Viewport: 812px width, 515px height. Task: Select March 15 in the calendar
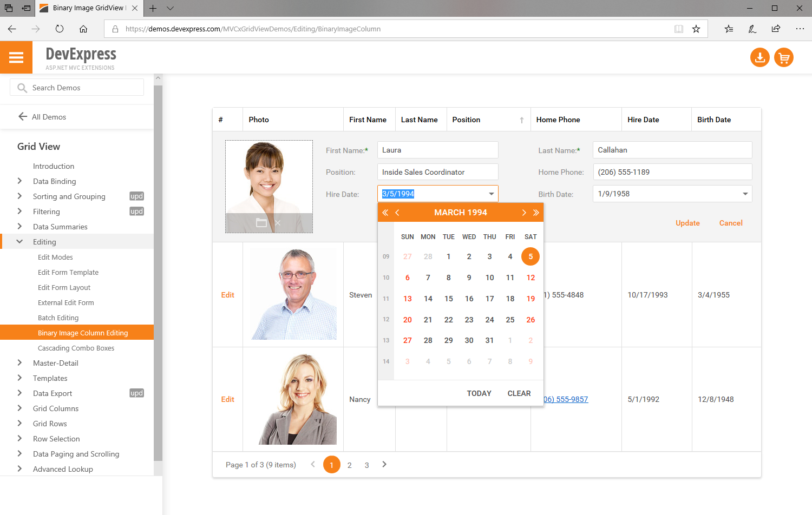pos(448,298)
